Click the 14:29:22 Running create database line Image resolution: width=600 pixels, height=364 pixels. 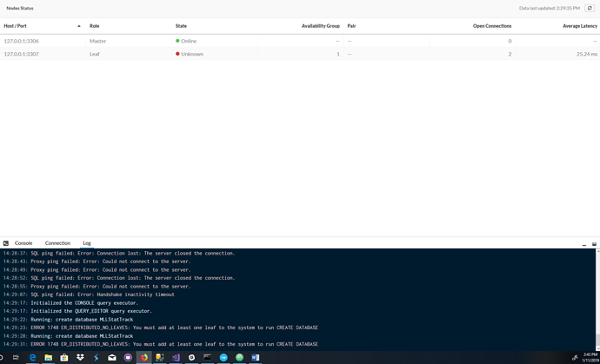tap(68, 320)
